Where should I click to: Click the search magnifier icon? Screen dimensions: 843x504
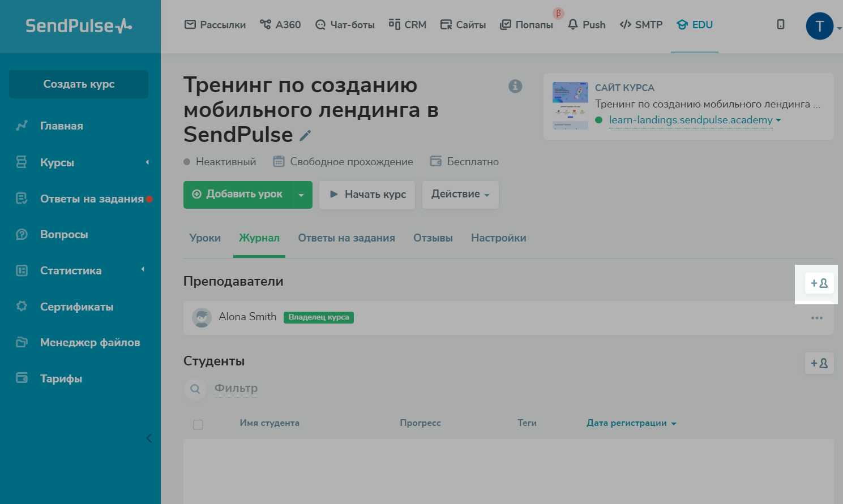pyautogui.click(x=195, y=389)
